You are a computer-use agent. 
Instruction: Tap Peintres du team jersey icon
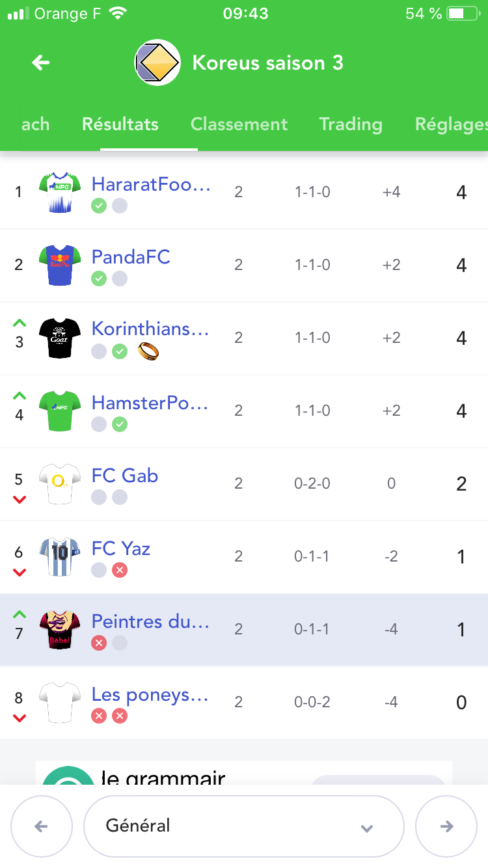59,629
